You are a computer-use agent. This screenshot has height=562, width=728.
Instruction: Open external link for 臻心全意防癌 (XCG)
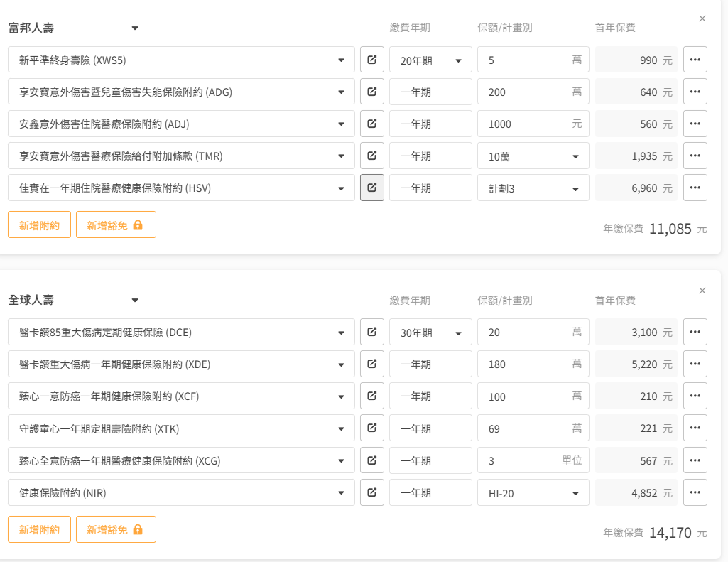click(371, 460)
